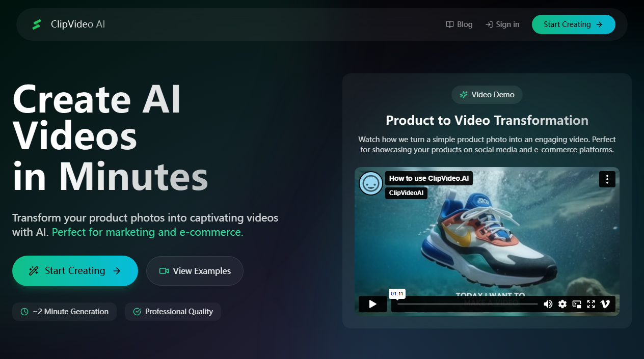
Task: Click the ~2 Minute Generation badge
Action: pos(64,311)
